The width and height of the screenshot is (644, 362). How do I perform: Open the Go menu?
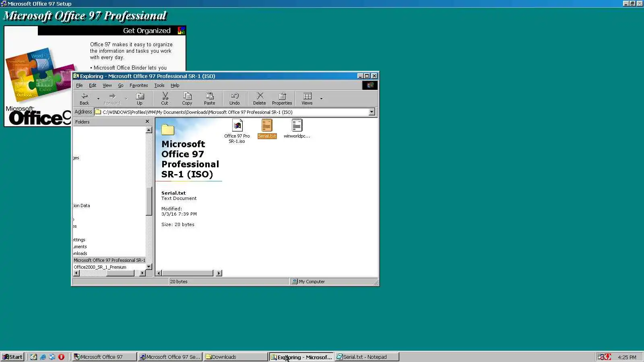point(121,85)
